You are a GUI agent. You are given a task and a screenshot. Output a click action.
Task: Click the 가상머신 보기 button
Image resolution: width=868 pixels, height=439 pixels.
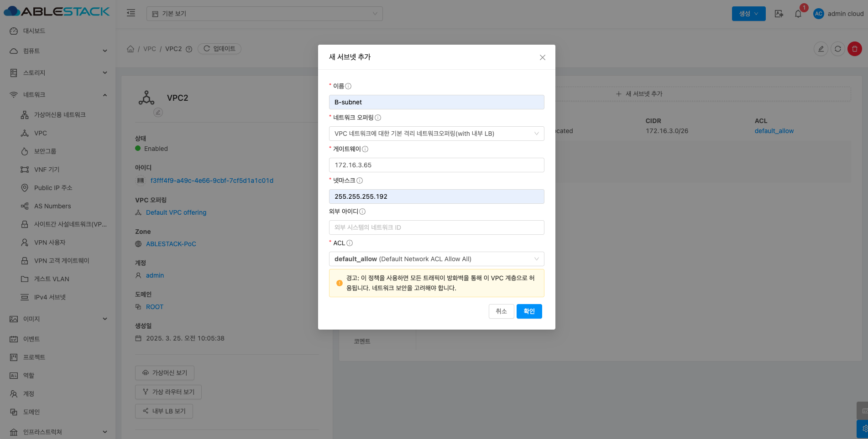point(165,373)
